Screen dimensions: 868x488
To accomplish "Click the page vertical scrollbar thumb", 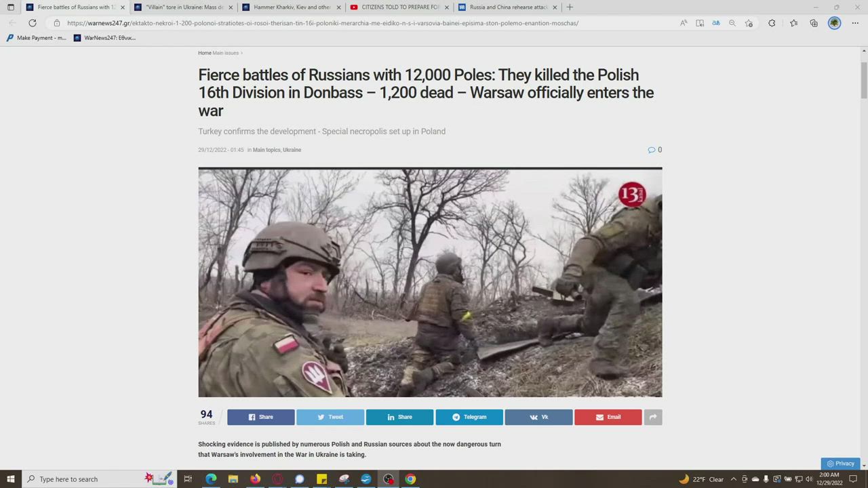I will pos(864,80).
